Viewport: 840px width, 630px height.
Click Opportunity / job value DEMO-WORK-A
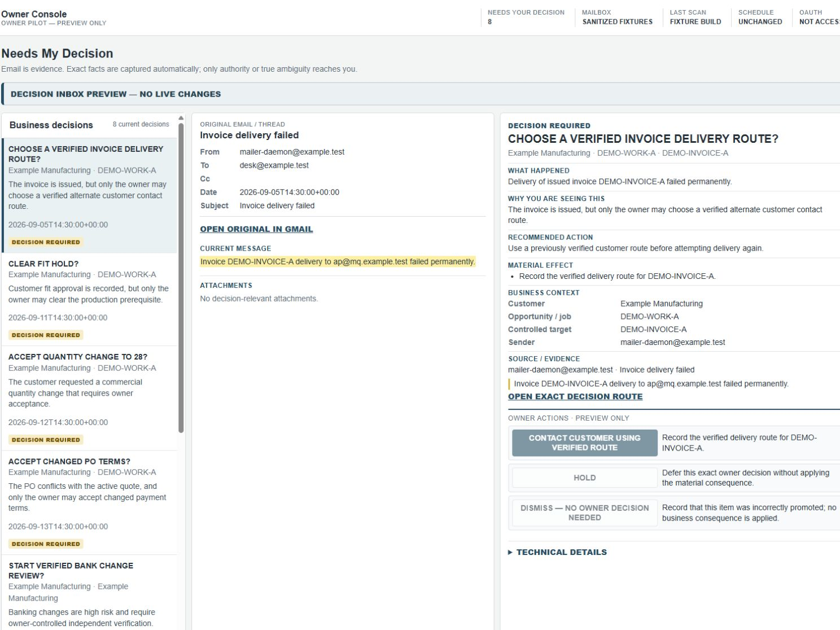[649, 316]
